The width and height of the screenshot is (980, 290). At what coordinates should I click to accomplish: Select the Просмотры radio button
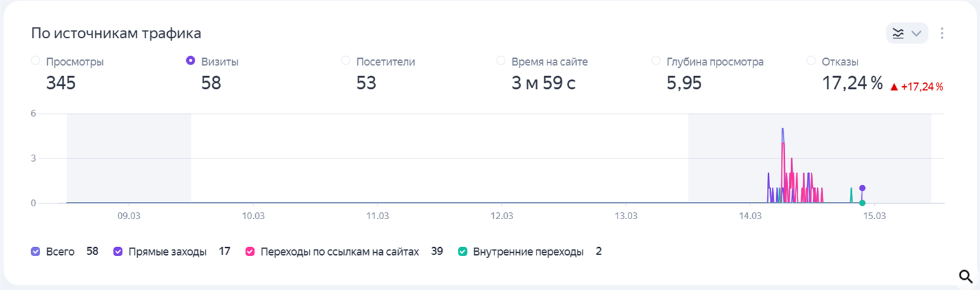[35, 61]
